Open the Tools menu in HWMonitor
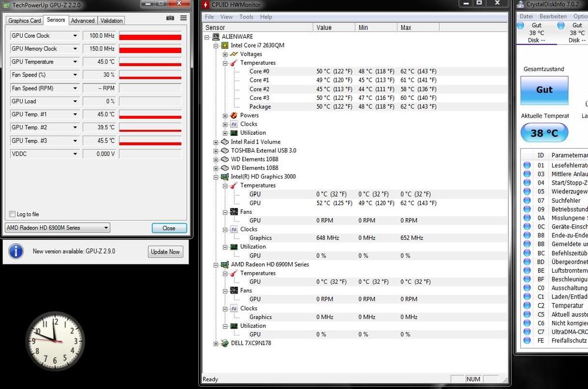The height and width of the screenshot is (389, 588). click(246, 17)
